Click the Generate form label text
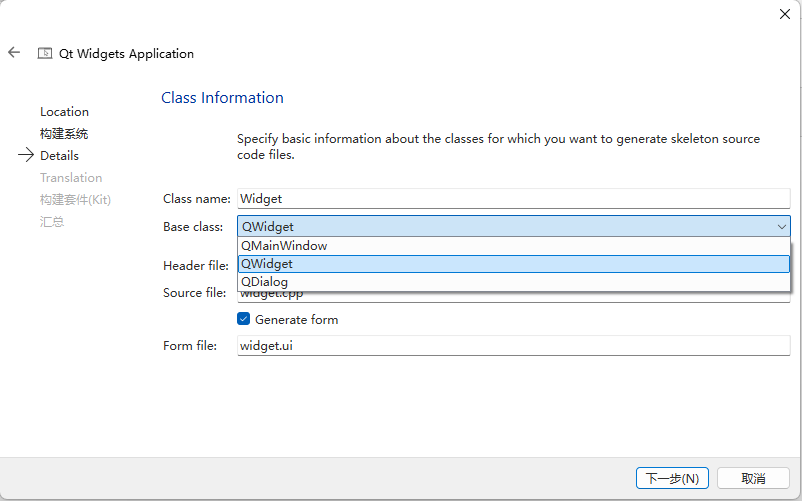Screen dimensions: 802x501 [x=297, y=320]
